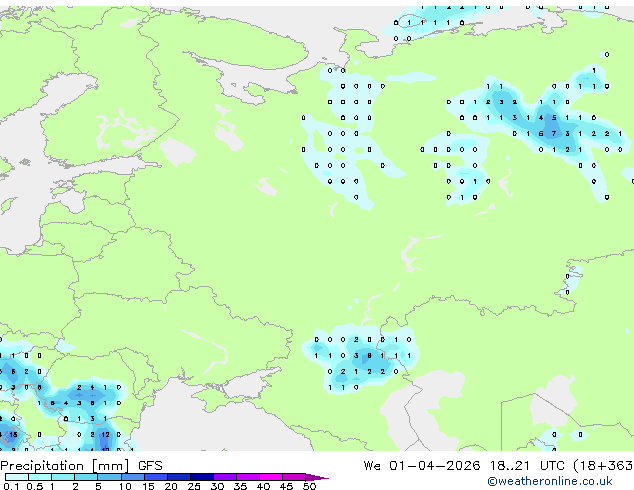This screenshot has width=634, height=490.
Task: Click the 25–30 mm dark blue legend box
Action: pos(201,477)
